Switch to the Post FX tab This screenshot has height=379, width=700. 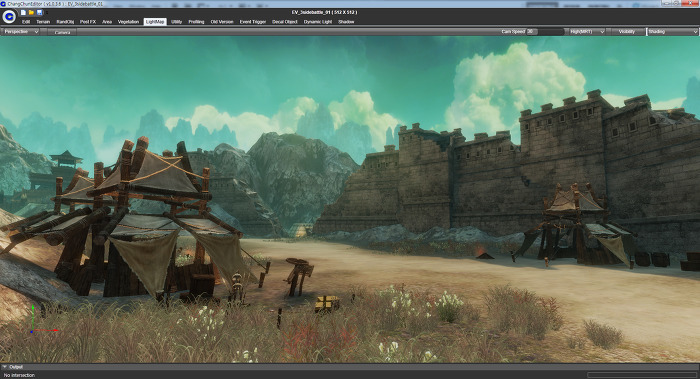(88, 22)
